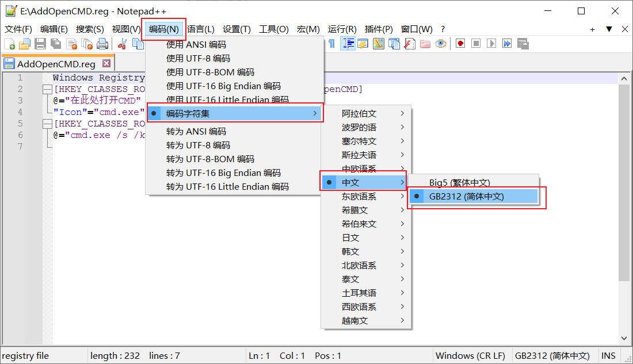Close the AddOpenCMD.reg tab with red X
This screenshot has width=633, height=364.
pos(106,63)
